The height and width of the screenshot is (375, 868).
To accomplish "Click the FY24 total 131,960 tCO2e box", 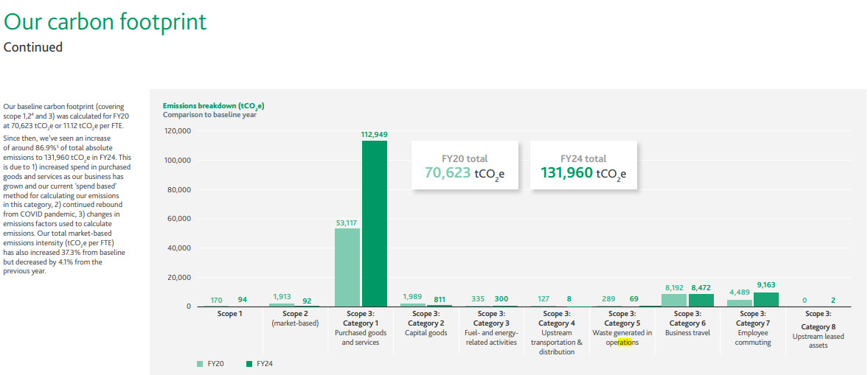I will coord(583,167).
